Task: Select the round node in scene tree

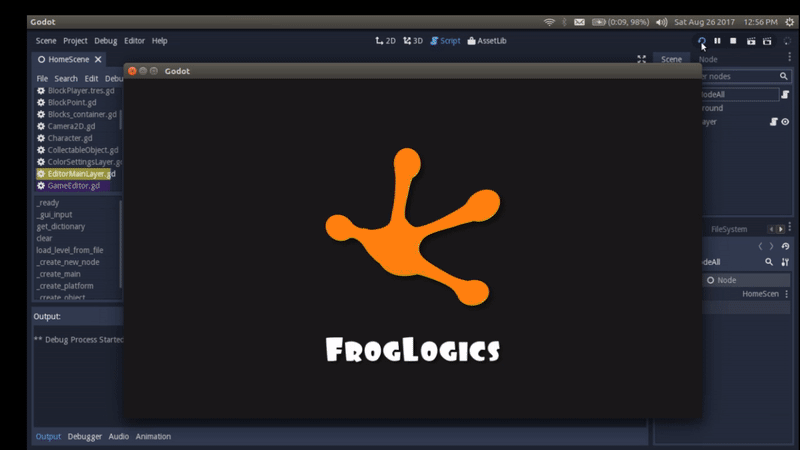Action: [x=712, y=108]
